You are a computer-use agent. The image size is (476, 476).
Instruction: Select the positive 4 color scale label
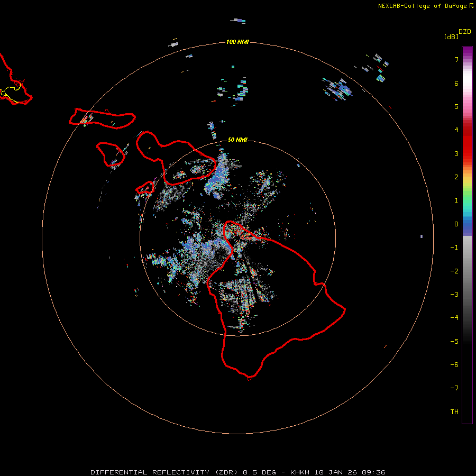coord(456,130)
